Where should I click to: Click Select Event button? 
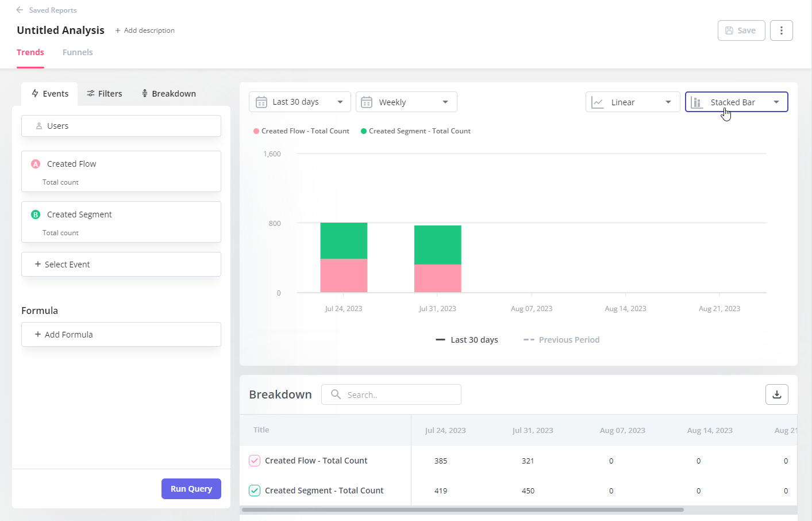(x=121, y=264)
